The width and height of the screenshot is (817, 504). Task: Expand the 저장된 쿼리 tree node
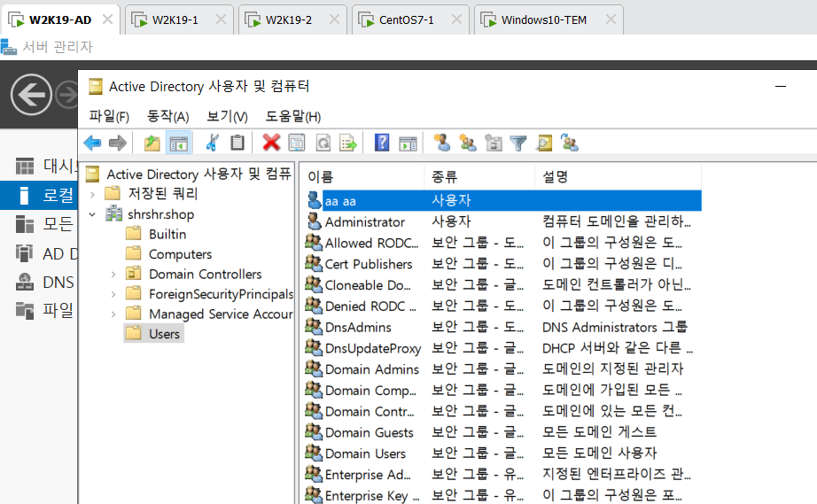(x=92, y=194)
